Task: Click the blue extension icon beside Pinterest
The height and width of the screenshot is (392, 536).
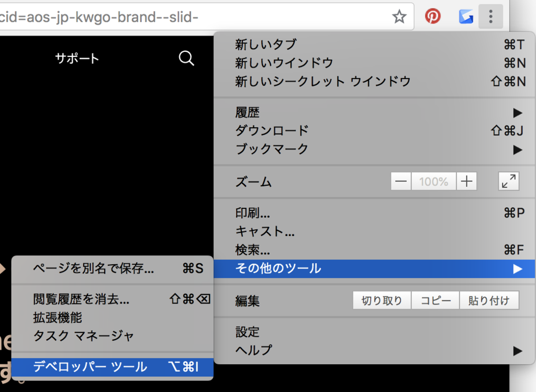Action: point(465,16)
